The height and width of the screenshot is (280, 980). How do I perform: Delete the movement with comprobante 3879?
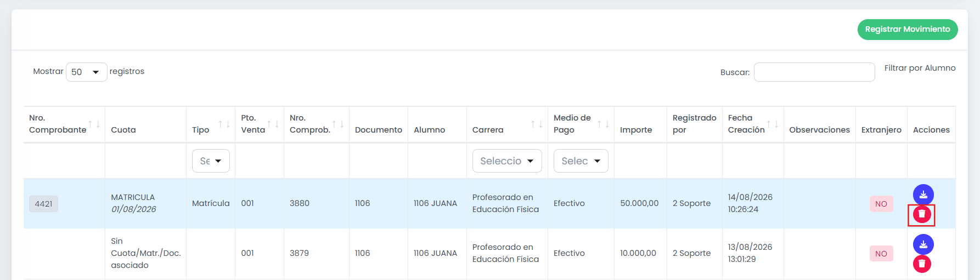click(922, 264)
